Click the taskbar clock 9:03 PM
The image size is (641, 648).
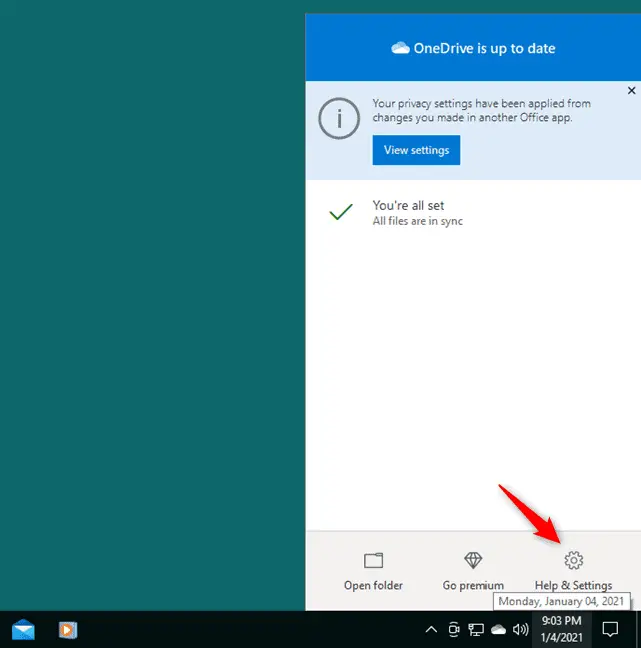[x=561, y=629]
